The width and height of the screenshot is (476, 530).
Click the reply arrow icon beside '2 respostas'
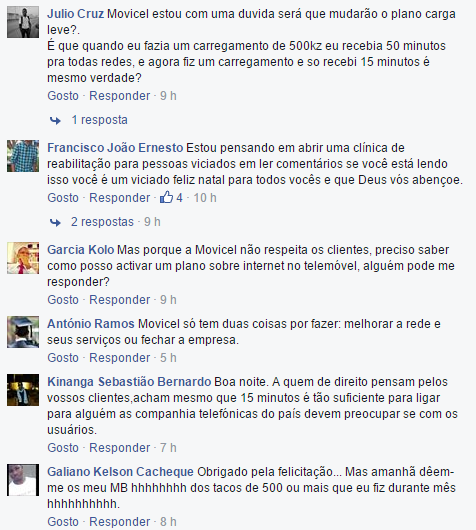point(55,222)
